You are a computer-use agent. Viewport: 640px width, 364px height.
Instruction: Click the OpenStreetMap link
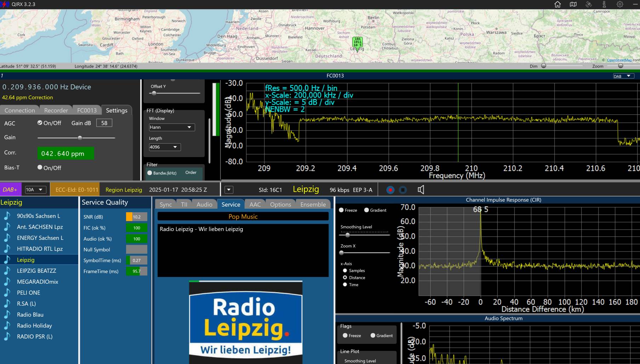click(619, 60)
